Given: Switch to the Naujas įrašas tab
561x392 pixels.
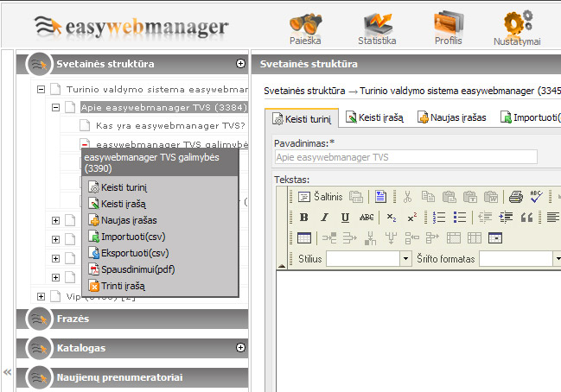Looking at the screenshot, I should tap(452, 117).
